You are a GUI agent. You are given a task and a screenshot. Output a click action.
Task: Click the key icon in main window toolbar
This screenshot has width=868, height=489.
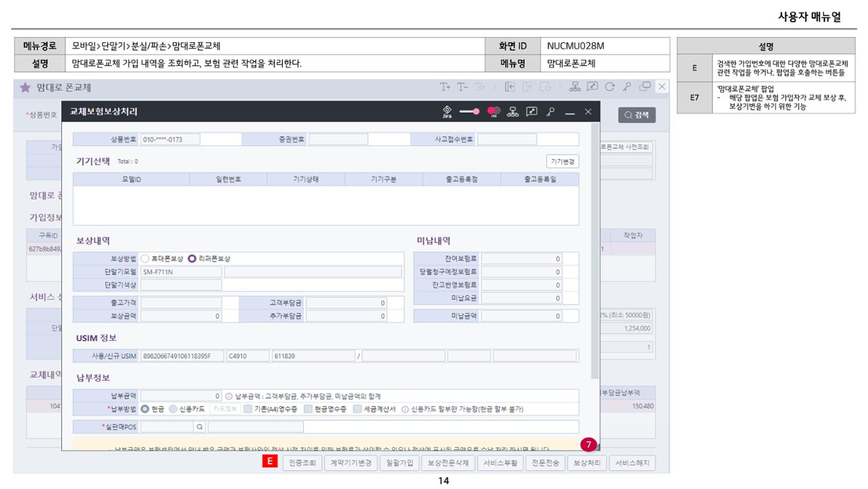[x=627, y=87]
